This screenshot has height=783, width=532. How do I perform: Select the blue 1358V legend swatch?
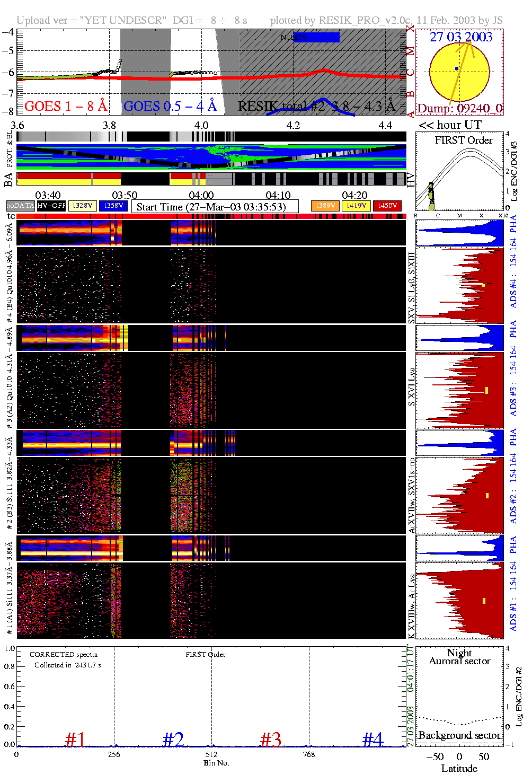[x=113, y=206]
